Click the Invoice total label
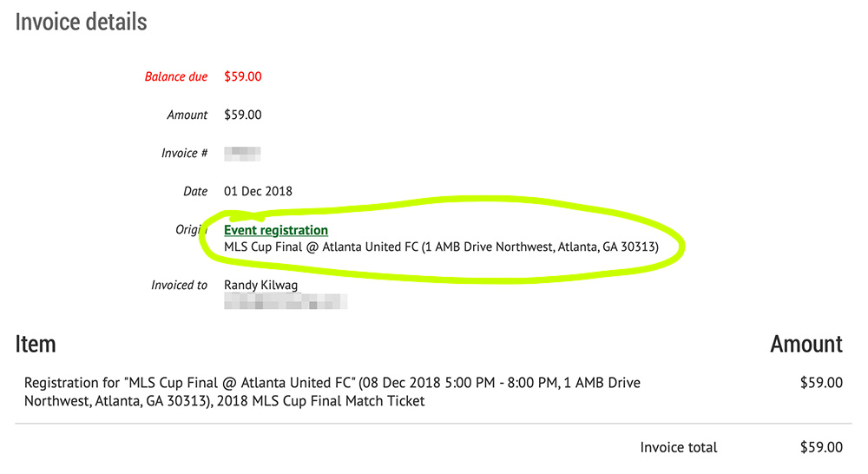The image size is (868, 474). coord(679,447)
